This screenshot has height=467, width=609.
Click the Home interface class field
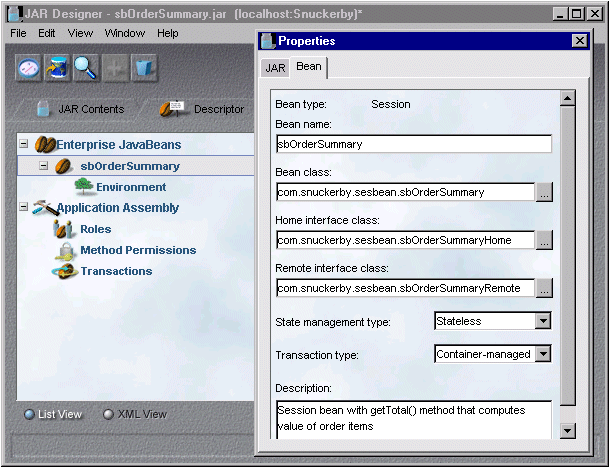[x=406, y=240]
